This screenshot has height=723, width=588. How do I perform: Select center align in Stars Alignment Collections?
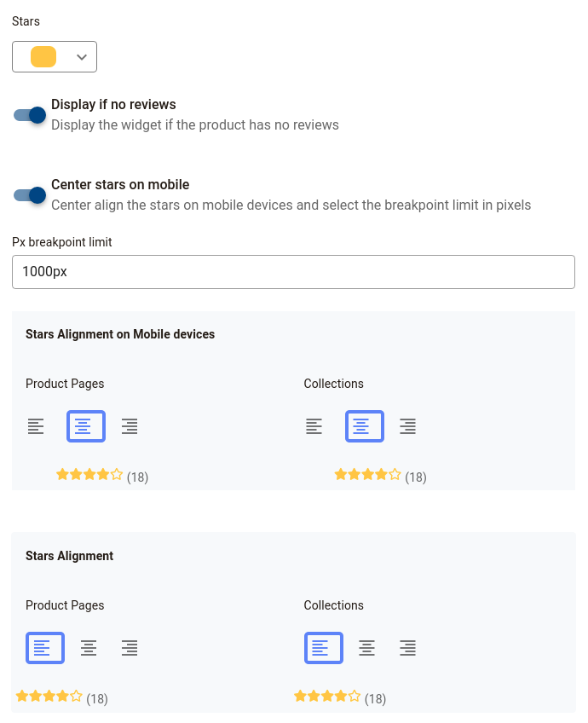pyautogui.click(x=366, y=648)
